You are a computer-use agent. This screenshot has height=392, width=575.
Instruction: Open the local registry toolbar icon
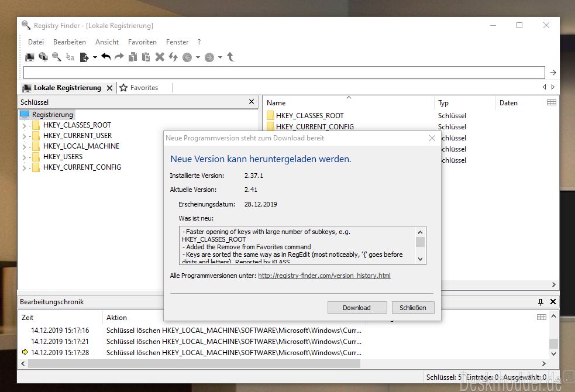pyautogui.click(x=29, y=57)
